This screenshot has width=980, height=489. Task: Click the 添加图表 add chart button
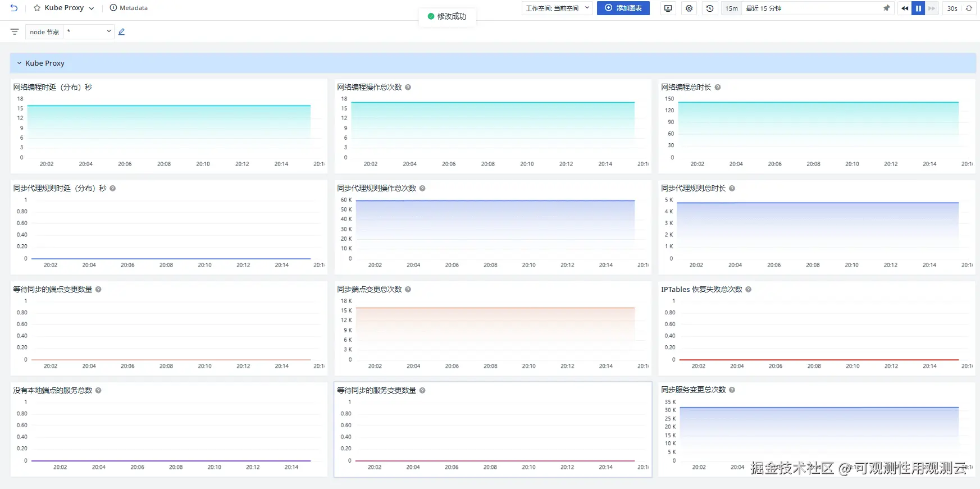pyautogui.click(x=623, y=8)
